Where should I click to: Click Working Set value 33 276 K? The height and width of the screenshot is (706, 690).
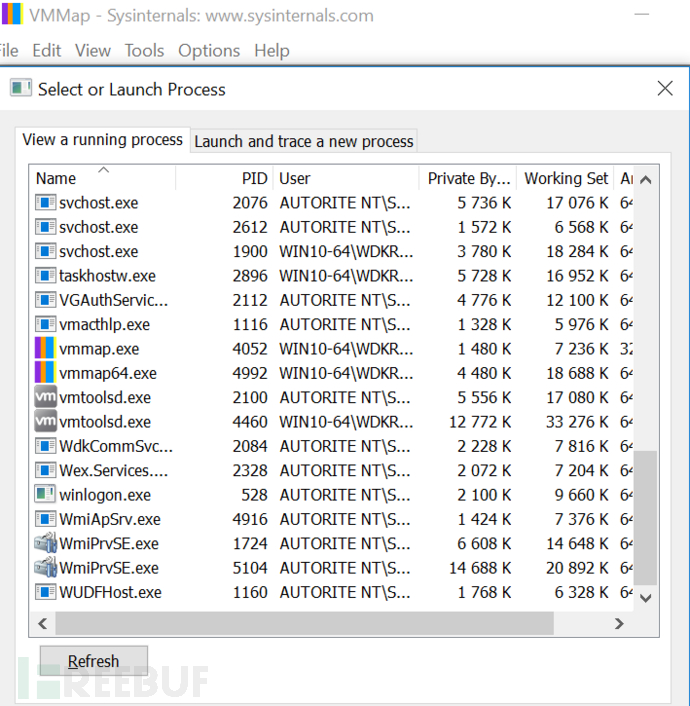(x=577, y=422)
